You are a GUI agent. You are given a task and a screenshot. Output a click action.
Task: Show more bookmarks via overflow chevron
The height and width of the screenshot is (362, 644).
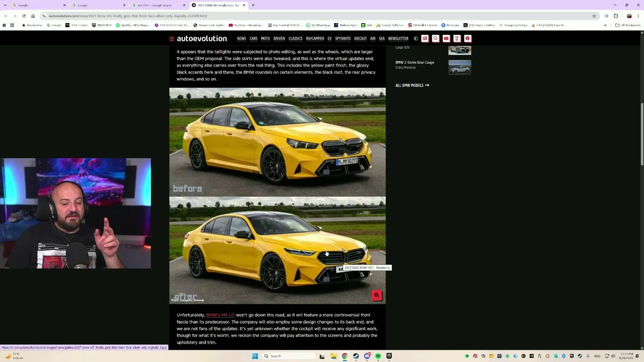605,25
